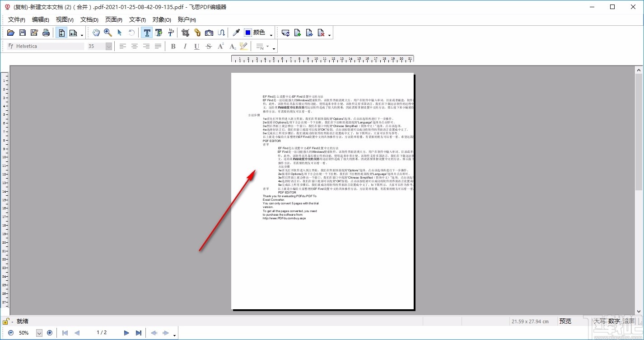
Task: Toggle Italic formatting
Action: (185, 46)
